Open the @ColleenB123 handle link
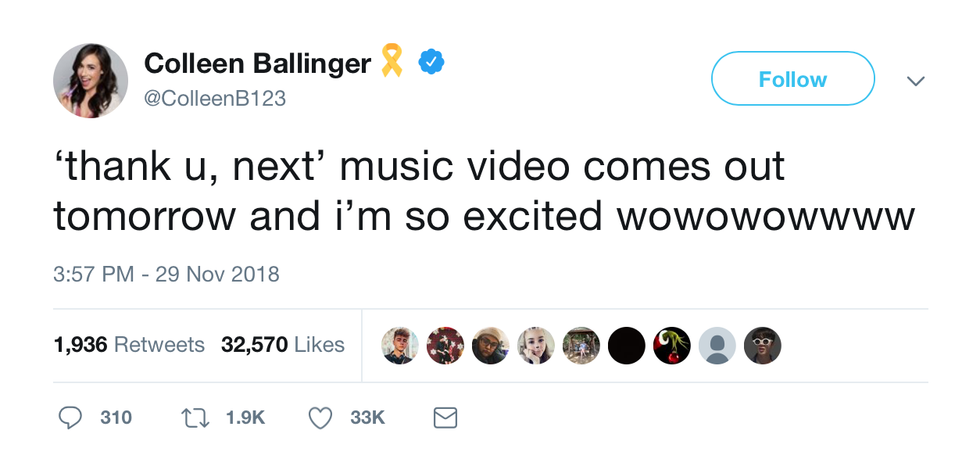Image resolution: width=980 pixels, height=474 pixels. coord(216,99)
